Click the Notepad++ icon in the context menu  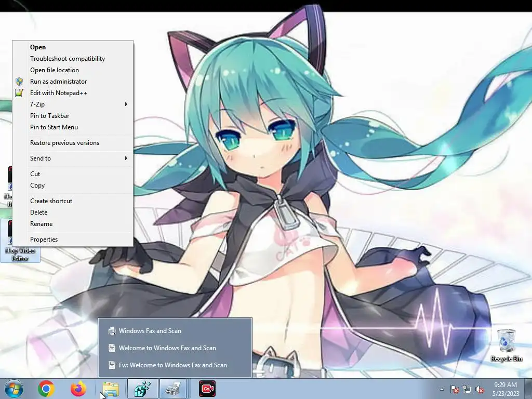19,92
